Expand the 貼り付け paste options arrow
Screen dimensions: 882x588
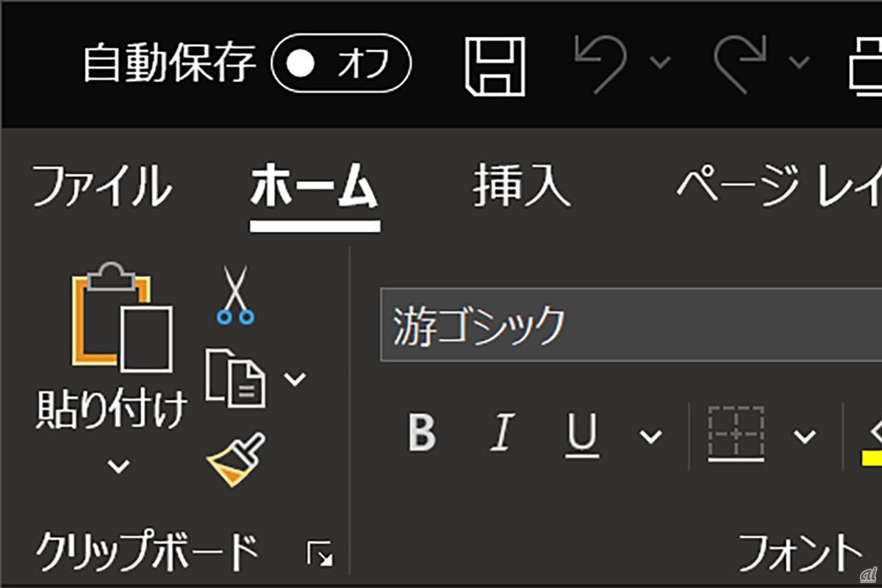click(119, 466)
